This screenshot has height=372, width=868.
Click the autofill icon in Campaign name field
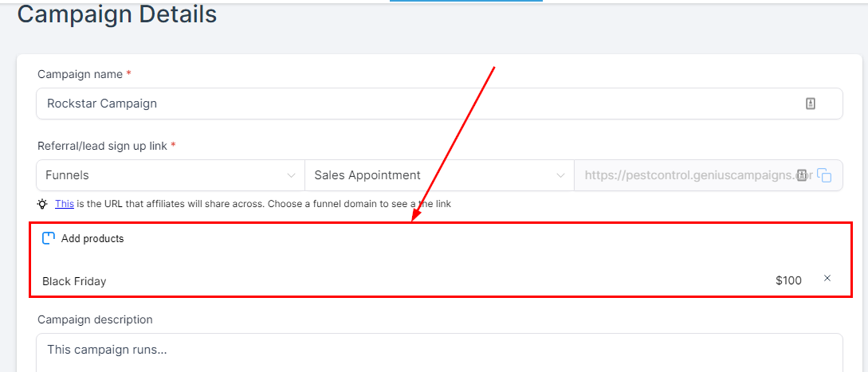[x=811, y=104]
